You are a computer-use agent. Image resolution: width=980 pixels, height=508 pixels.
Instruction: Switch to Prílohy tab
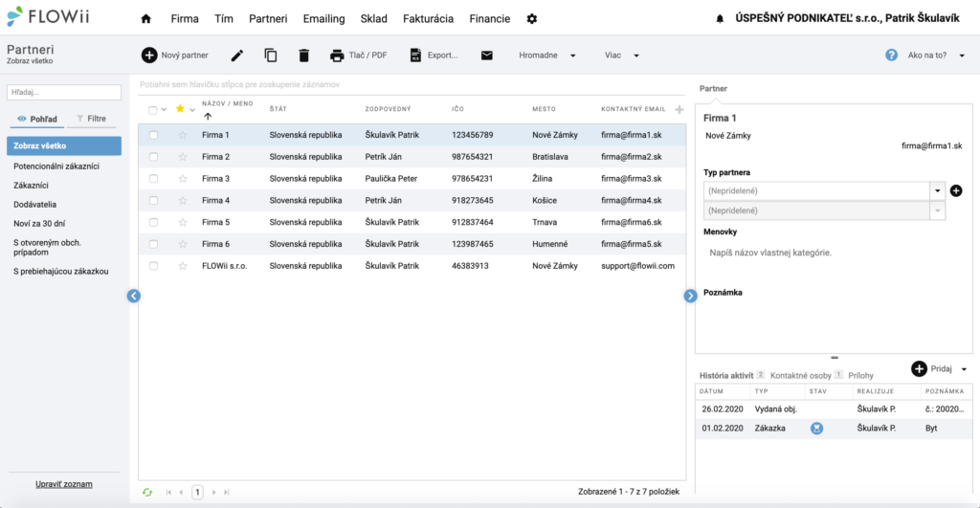pos(860,376)
